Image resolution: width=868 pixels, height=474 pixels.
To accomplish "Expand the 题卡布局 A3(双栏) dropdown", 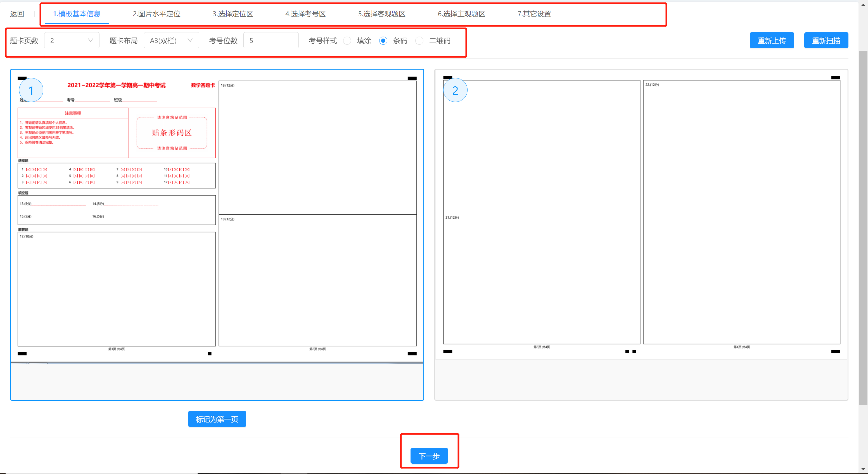I will 171,41.
